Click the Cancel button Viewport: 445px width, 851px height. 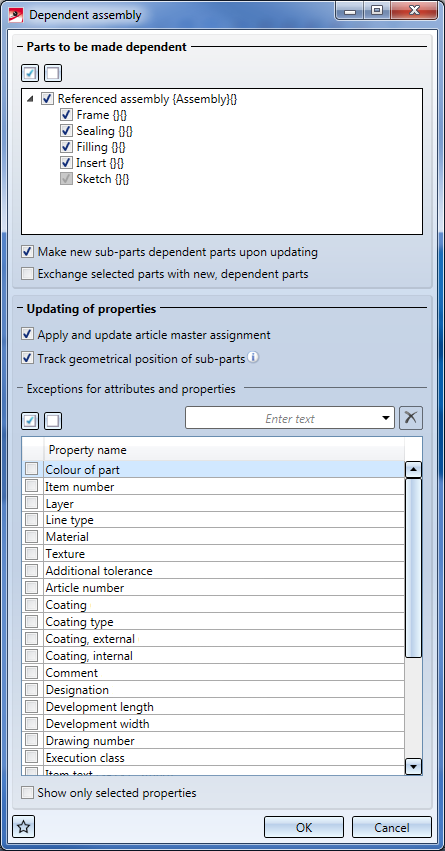pyautogui.click(x=392, y=828)
